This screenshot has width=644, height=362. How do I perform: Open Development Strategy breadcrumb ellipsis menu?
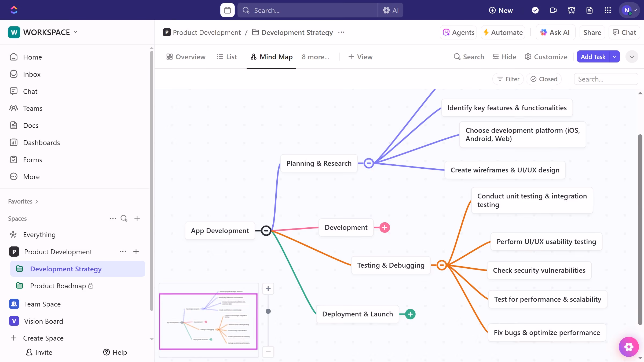pos(341,32)
